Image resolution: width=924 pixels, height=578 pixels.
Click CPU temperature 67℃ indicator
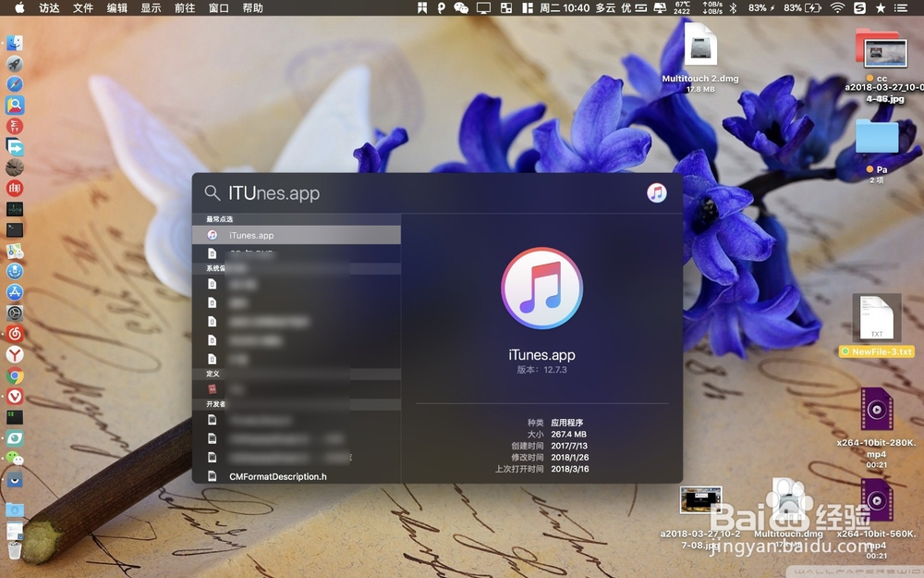(x=683, y=7)
